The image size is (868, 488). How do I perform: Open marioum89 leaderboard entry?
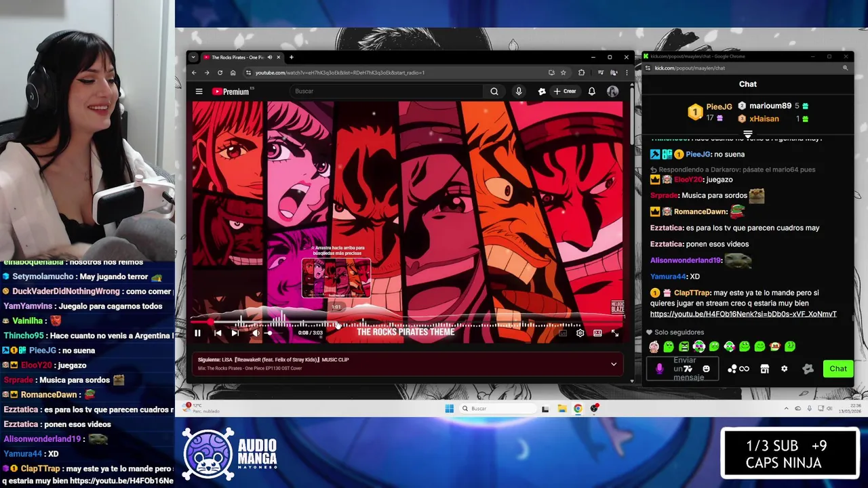click(x=773, y=106)
